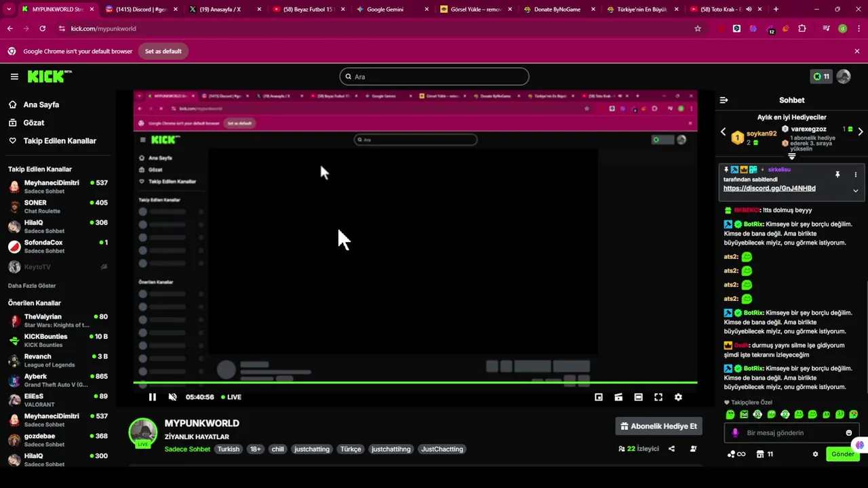Click the Sadece Sohbet category link
This screenshot has height=488, width=868.
(187, 449)
